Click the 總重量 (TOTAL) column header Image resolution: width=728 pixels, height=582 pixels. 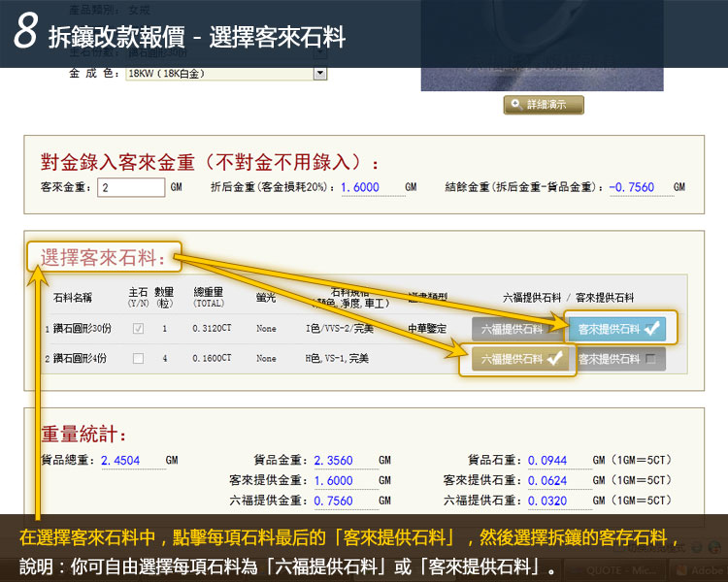pyautogui.click(x=209, y=298)
